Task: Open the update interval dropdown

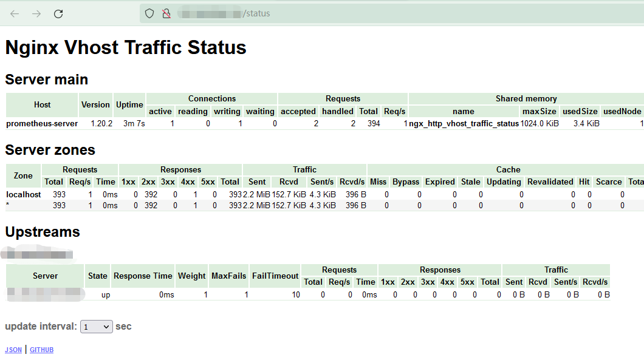Action: click(x=97, y=327)
